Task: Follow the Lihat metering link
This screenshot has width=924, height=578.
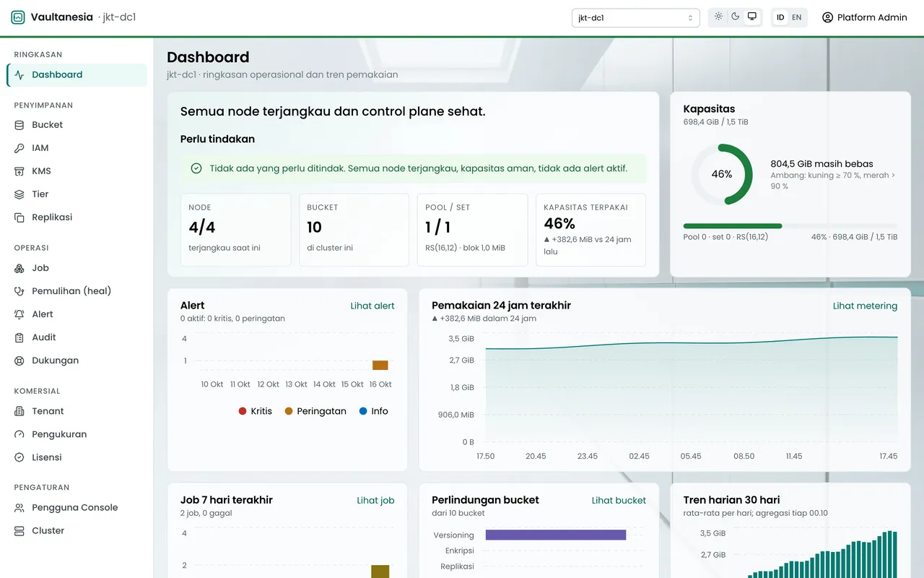Action: coord(865,306)
